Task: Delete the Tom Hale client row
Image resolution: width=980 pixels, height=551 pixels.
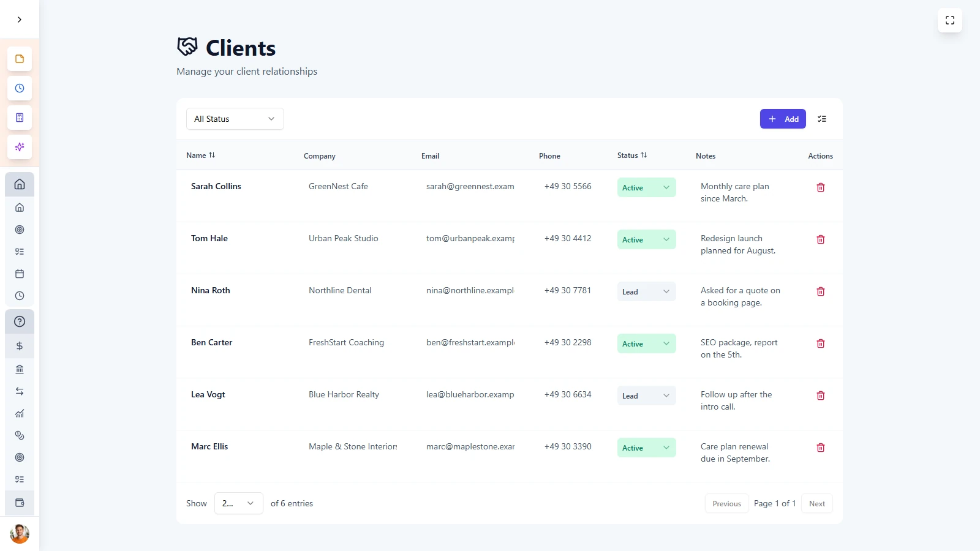Action: (821, 239)
